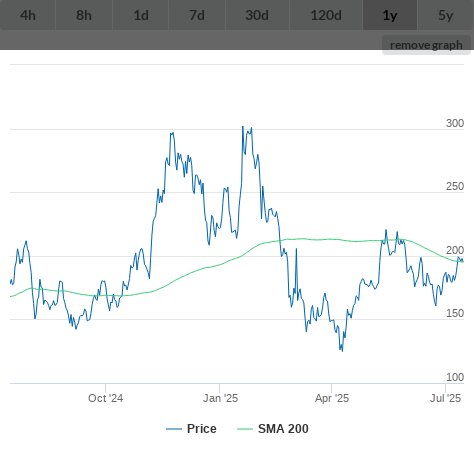Select the 8h range tab
This screenshot has height=455, width=474.
coord(84,15)
